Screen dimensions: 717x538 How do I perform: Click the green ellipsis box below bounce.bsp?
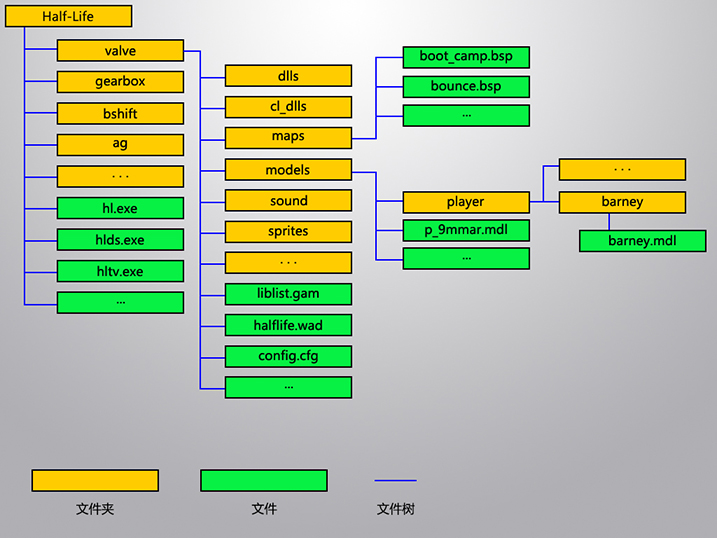466,116
